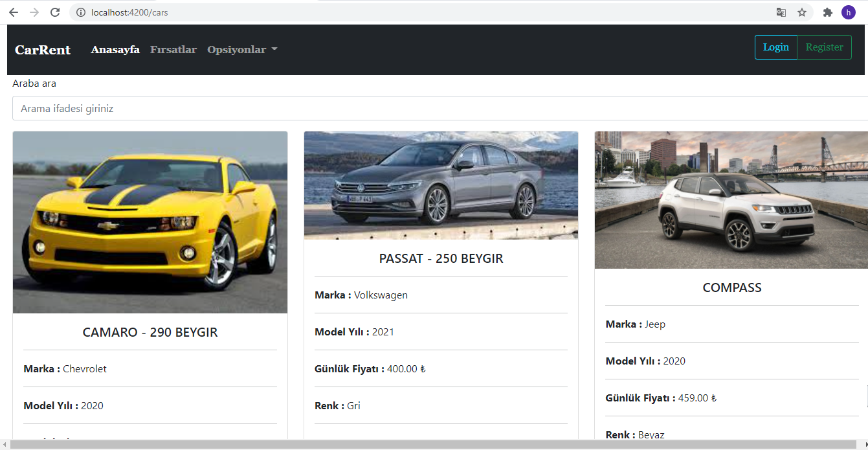This screenshot has height=450, width=868.
Task: Open the Opsiyonlar menu chevron
Action: coord(274,49)
